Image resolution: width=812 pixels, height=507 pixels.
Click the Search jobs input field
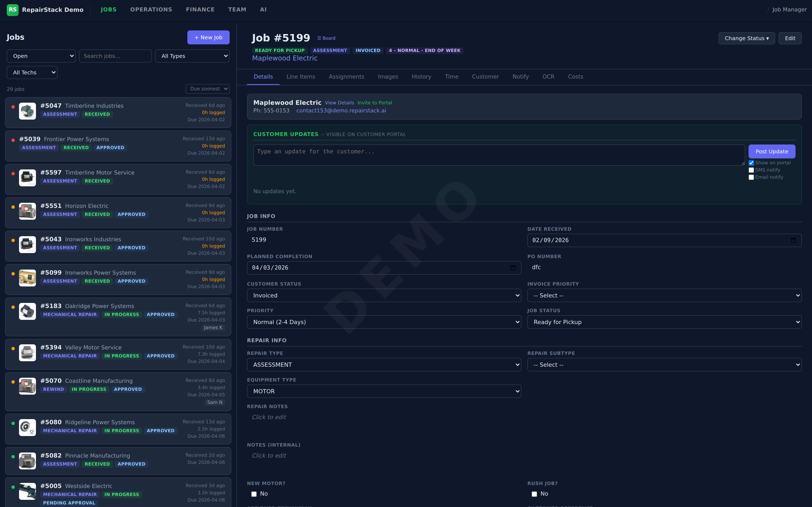point(115,56)
